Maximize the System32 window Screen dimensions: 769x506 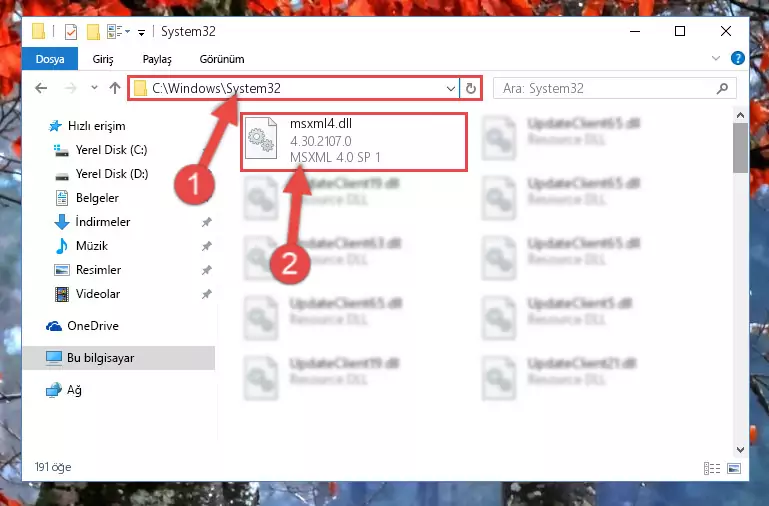pyautogui.click(x=680, y=31)
